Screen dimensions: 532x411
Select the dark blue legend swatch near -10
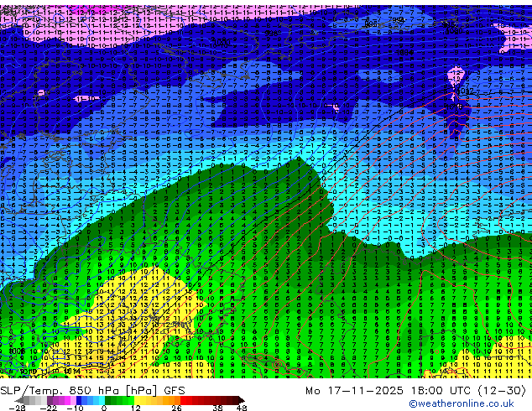pyautogui.click(x=79, y=400)
